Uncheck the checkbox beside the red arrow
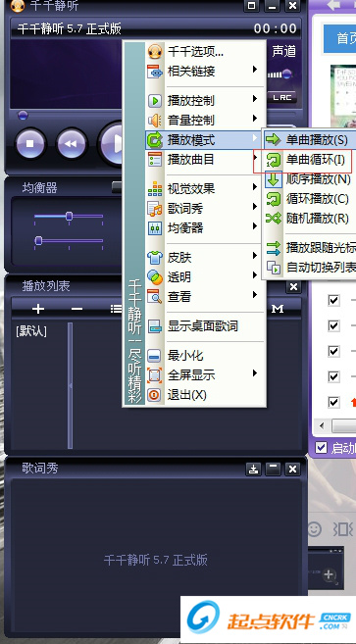Viewport: 356px width, 644px height. (333, 402)
